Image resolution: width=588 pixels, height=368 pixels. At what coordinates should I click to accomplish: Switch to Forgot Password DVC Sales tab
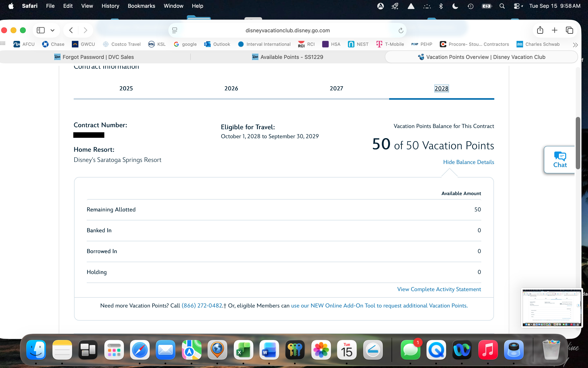94,57
